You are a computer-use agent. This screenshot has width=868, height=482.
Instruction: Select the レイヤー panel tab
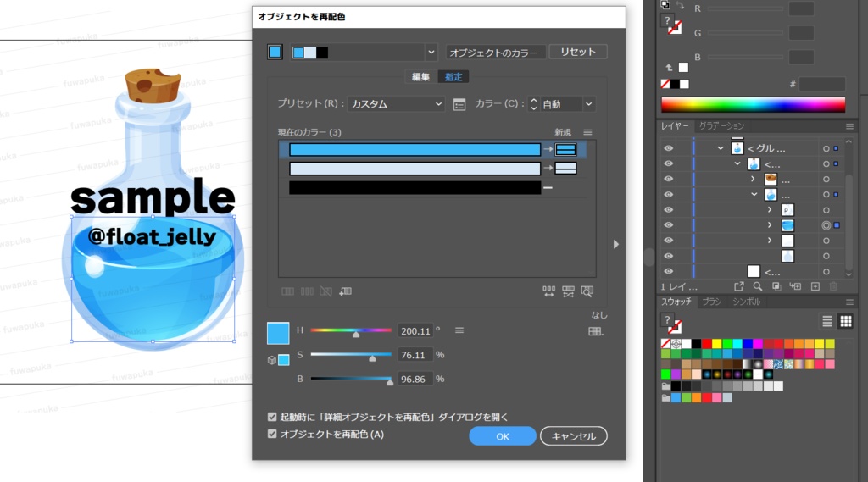[675, 126]
